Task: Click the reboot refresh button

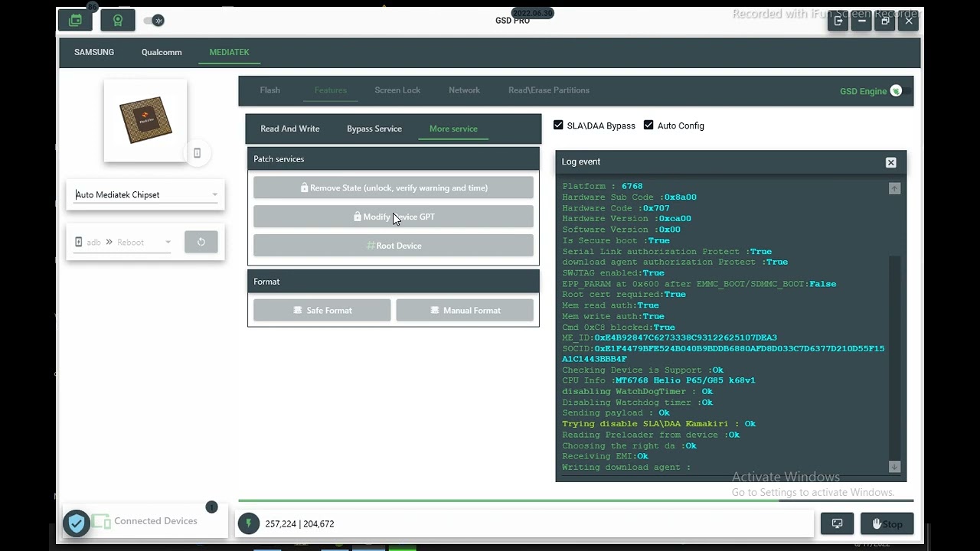Action: 201,242
